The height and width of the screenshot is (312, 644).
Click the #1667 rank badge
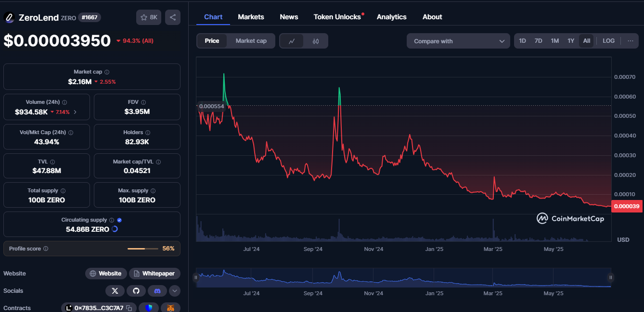90,17
